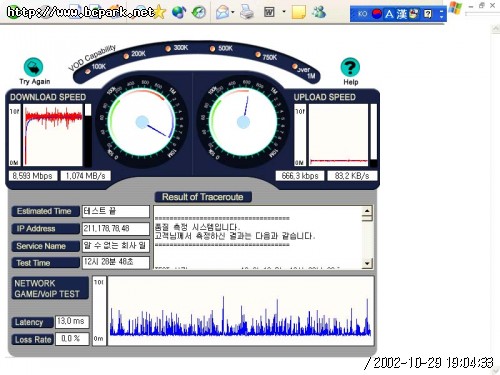The width and height of the screenshot is (500, 375).
Task: Click the Windows flag logo
Action: pos(455,7)
